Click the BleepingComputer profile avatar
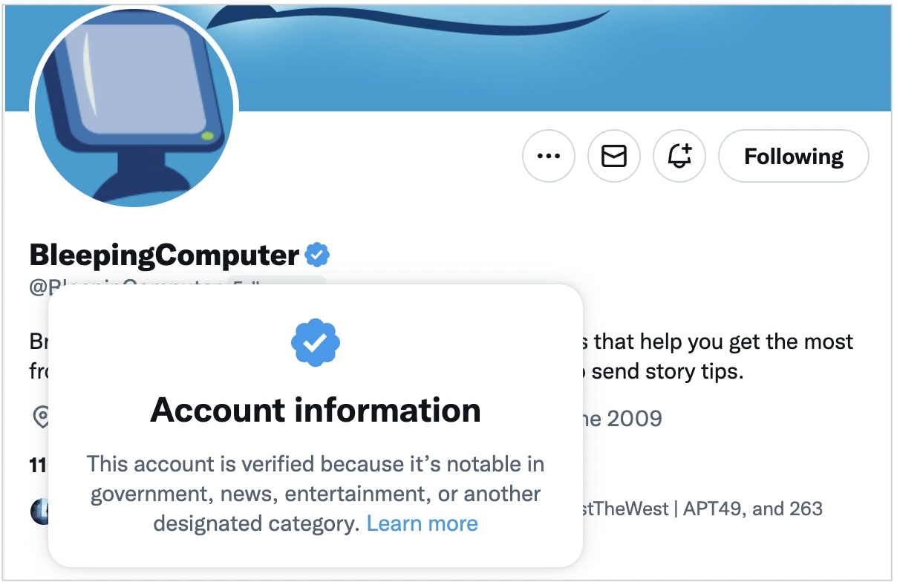The image size is (897, 588). tap(134, 108)
